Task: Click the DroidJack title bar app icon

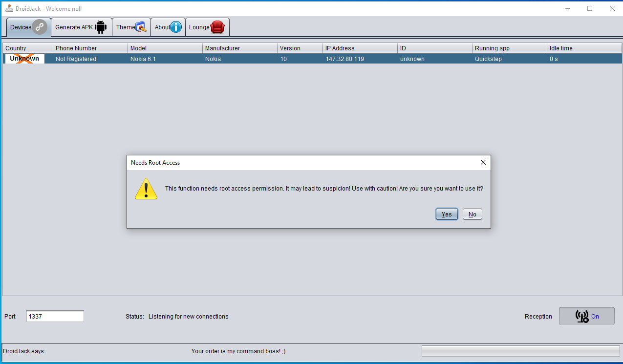Action: (x=9, y=8)
